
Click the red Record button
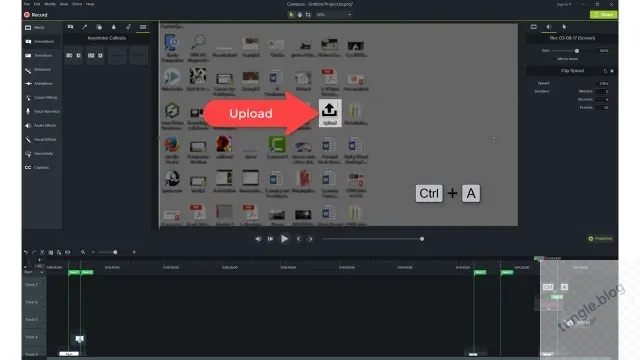pyautogui.click(x=36, y=15)
